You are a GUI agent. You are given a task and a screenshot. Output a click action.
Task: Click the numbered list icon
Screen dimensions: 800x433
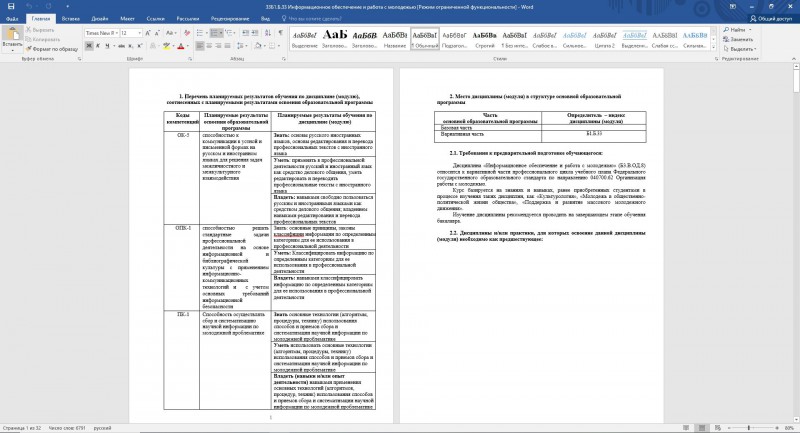point(216,33)
